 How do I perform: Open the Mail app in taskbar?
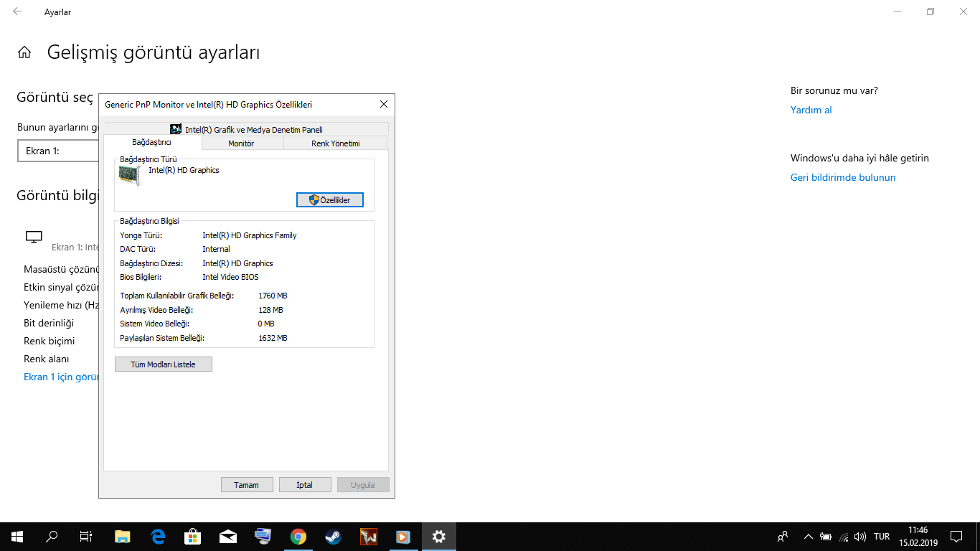click(x=228, y=536)
